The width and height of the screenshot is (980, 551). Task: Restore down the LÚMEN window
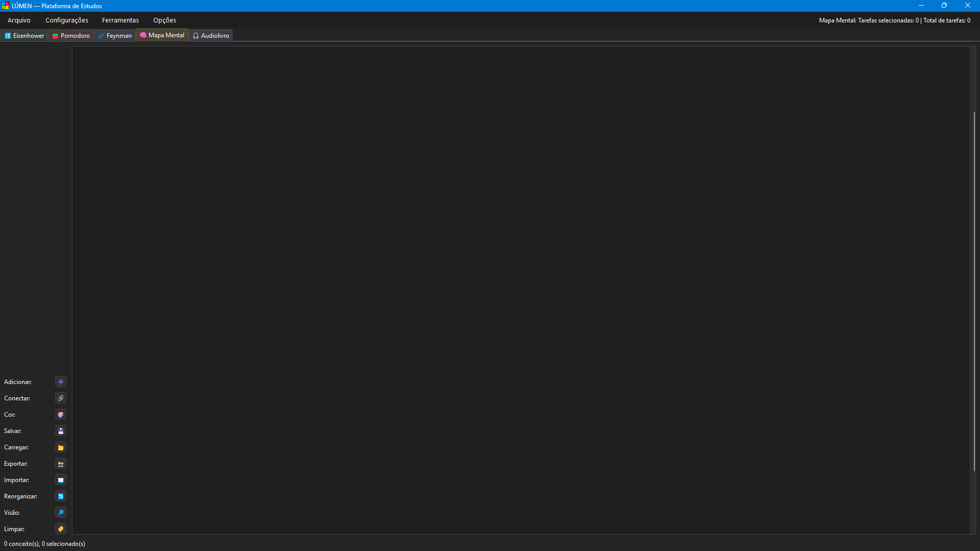(x=944, y=6)
